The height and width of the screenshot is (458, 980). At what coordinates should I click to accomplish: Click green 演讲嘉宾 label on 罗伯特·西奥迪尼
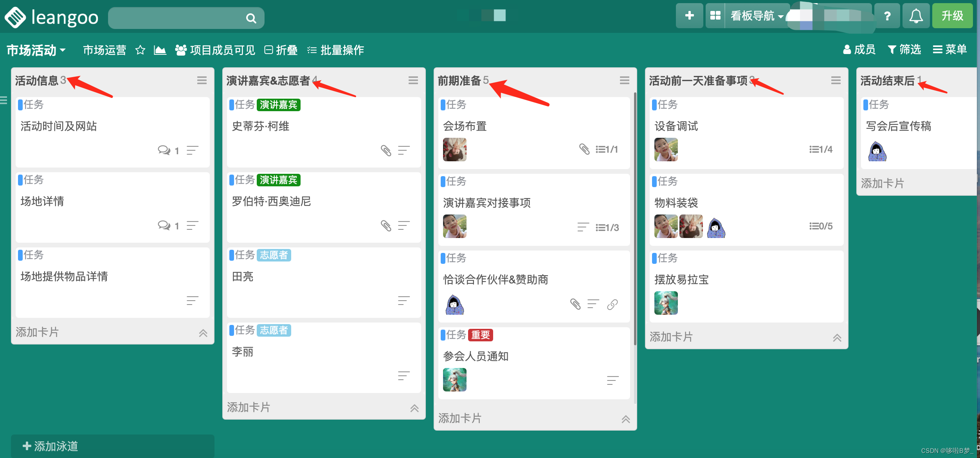(278, 180)
